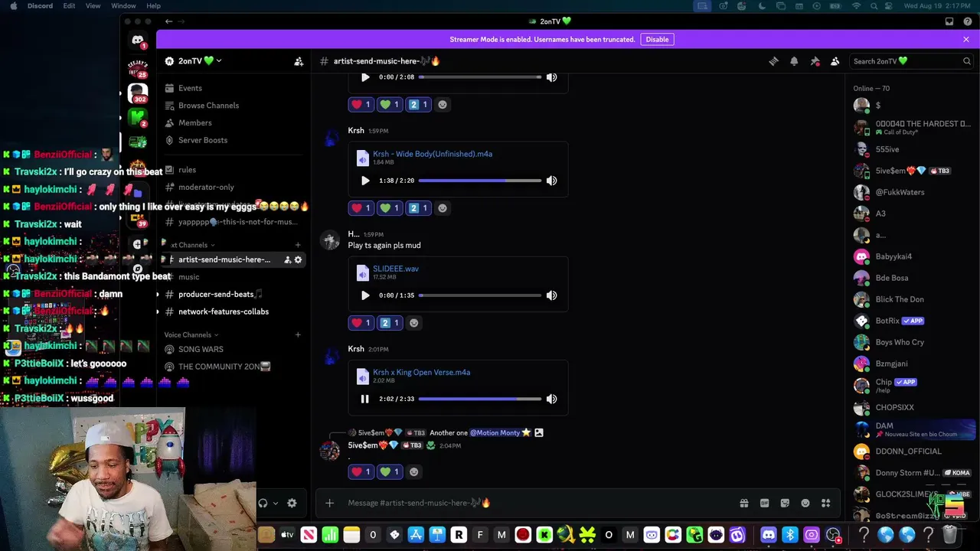Add a voice channel with plus icon
The height and width of the screenshot is (551, 980).
[x=298, y=334]
